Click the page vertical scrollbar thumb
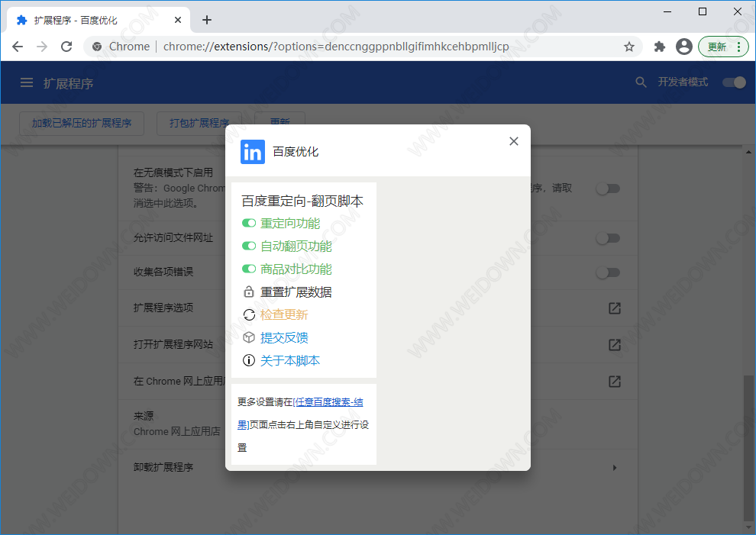Image resolution: width=756 pixels, height=535 pixels. pos(748,448)
